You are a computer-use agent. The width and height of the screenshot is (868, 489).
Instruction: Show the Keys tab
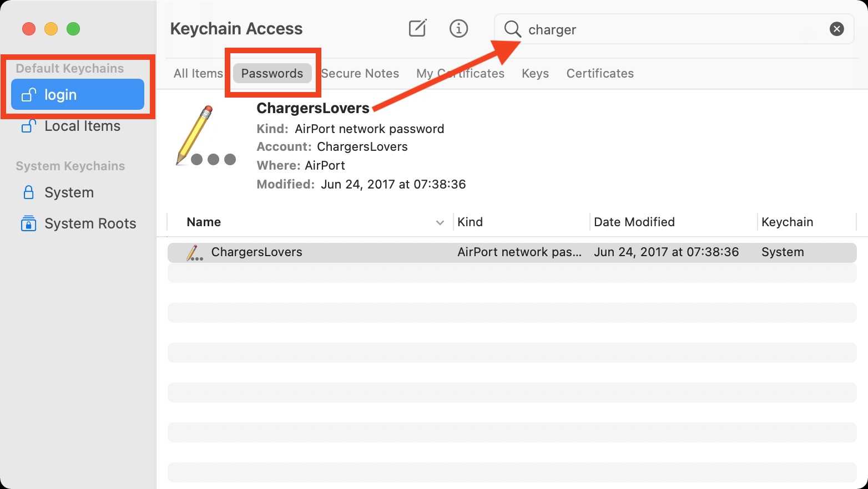coord(535,73)
